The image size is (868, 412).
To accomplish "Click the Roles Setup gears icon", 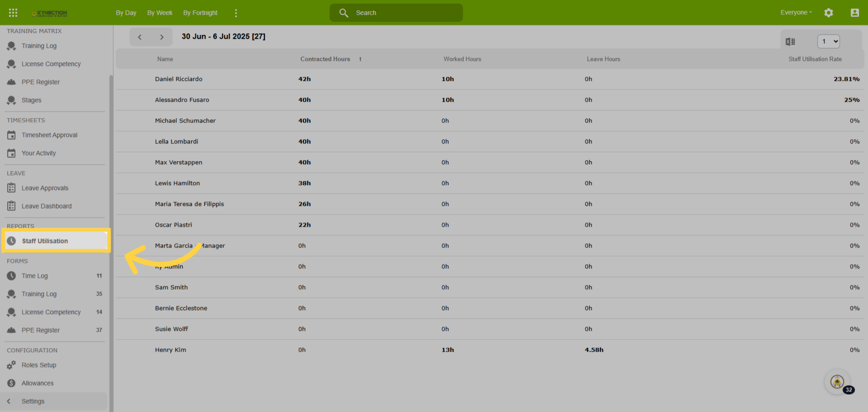I will [x=11, y=365].
